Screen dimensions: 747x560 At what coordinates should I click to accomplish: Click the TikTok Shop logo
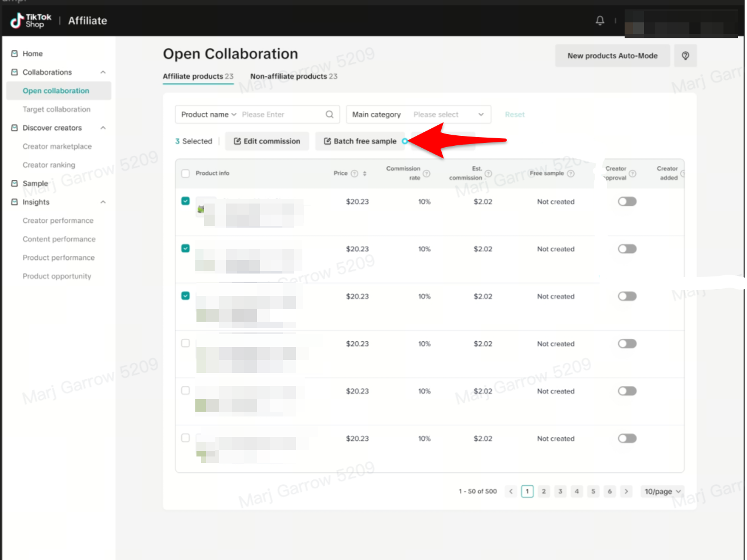31,21
